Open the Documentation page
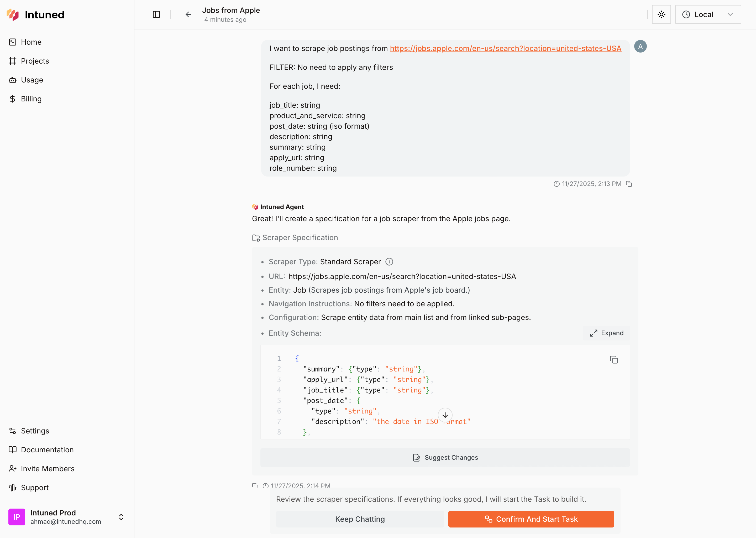Viewport: 756px width, 538px height. [x=47, y=449]
